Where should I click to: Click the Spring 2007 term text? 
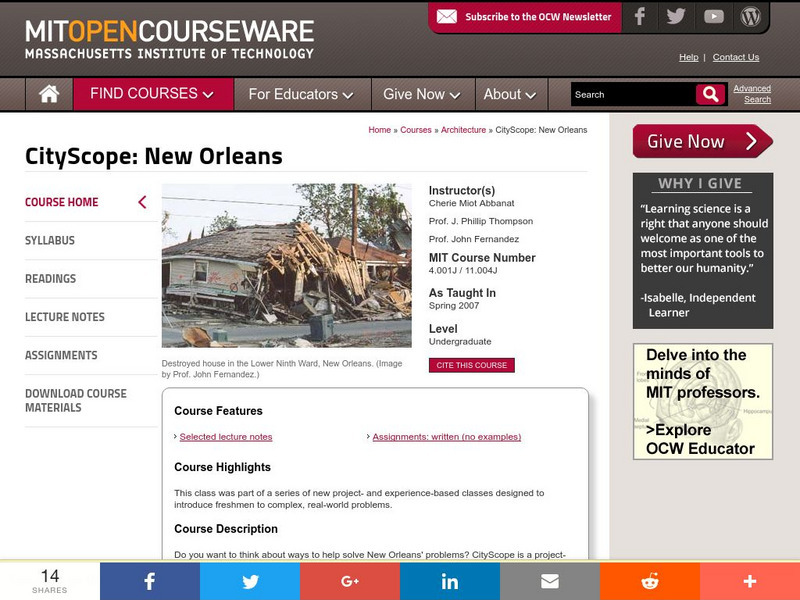coord(454,306)
